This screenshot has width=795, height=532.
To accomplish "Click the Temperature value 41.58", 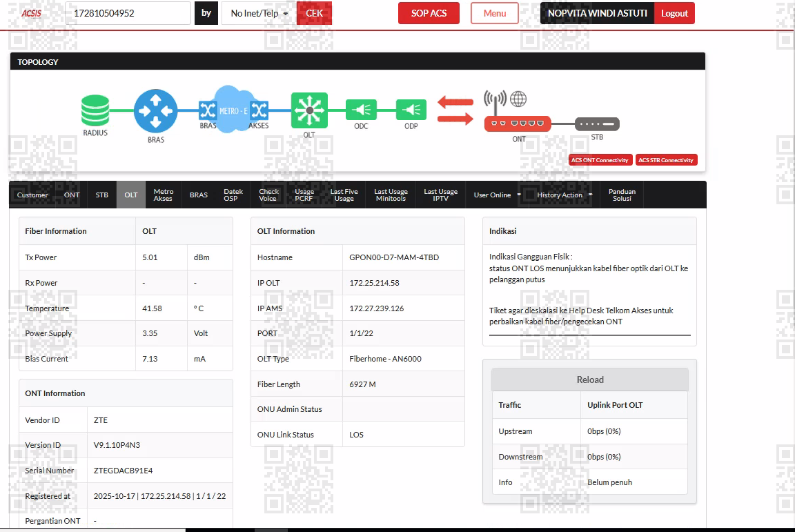I will (152, 308).
